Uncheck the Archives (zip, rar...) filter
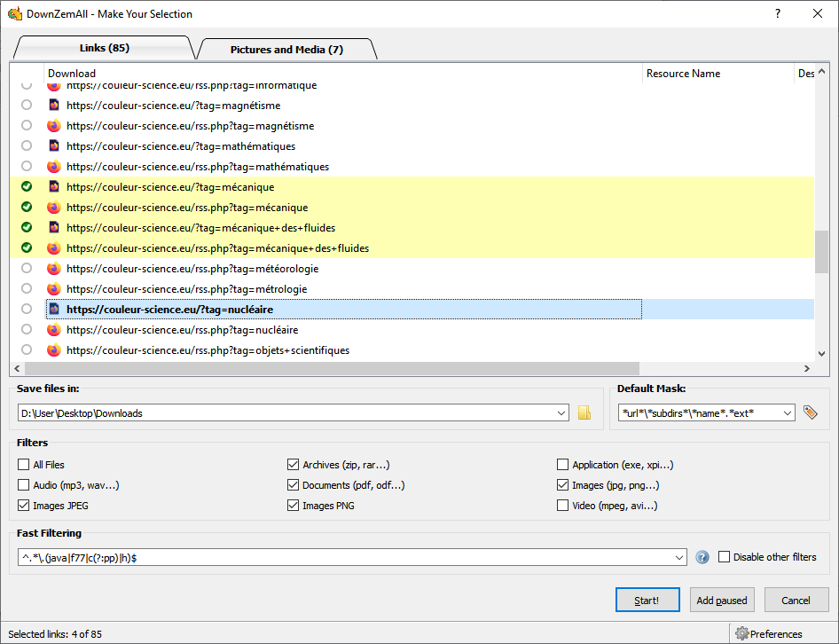The image size is (839, 644). 293,464
